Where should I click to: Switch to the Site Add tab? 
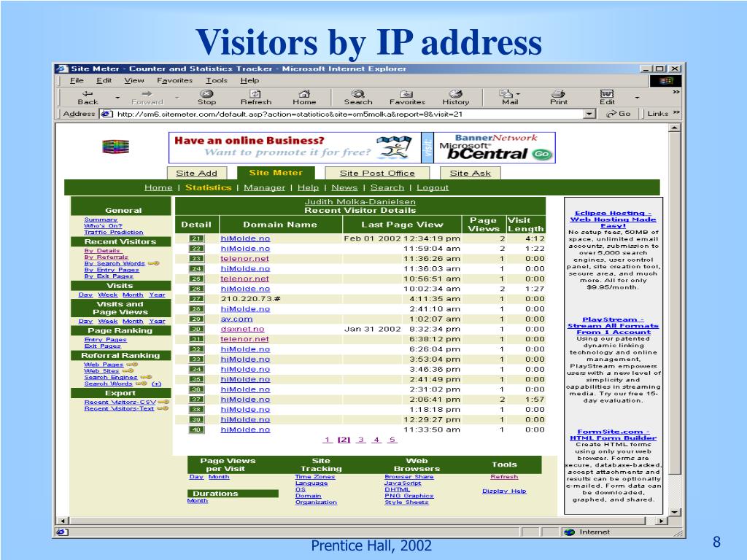[x=197, y=174]
